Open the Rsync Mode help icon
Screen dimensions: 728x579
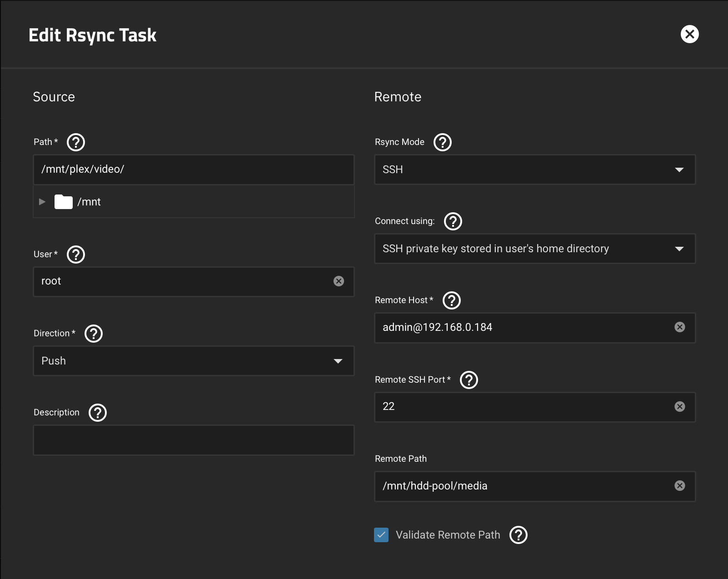(443, 142)
